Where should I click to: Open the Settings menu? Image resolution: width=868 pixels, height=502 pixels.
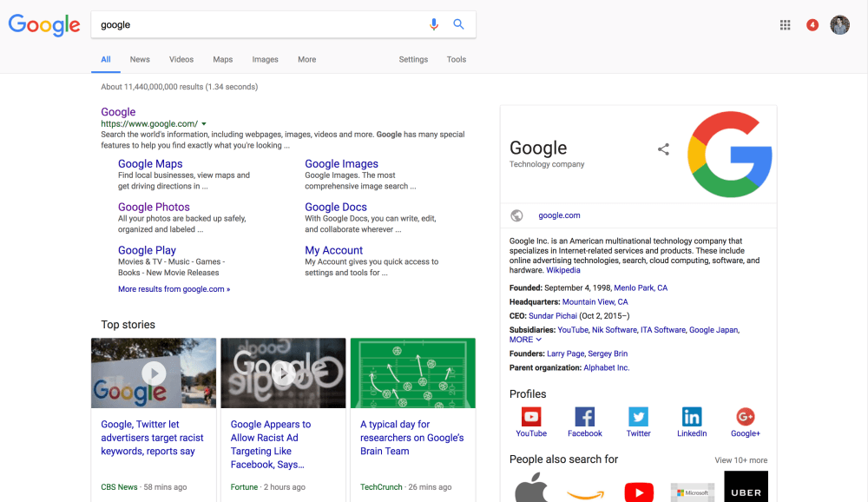413,59
